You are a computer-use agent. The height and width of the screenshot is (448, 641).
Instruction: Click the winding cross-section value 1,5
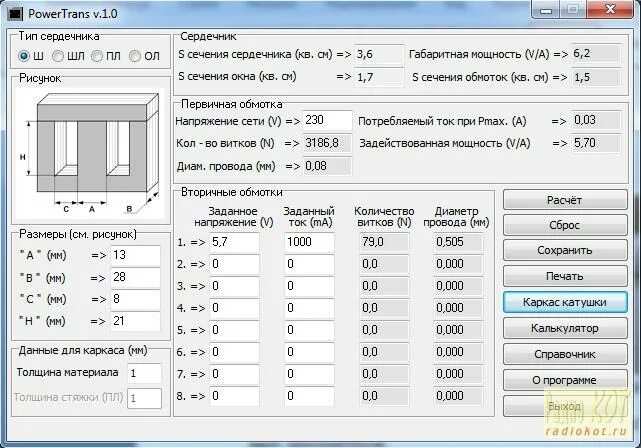click(596, 77)
